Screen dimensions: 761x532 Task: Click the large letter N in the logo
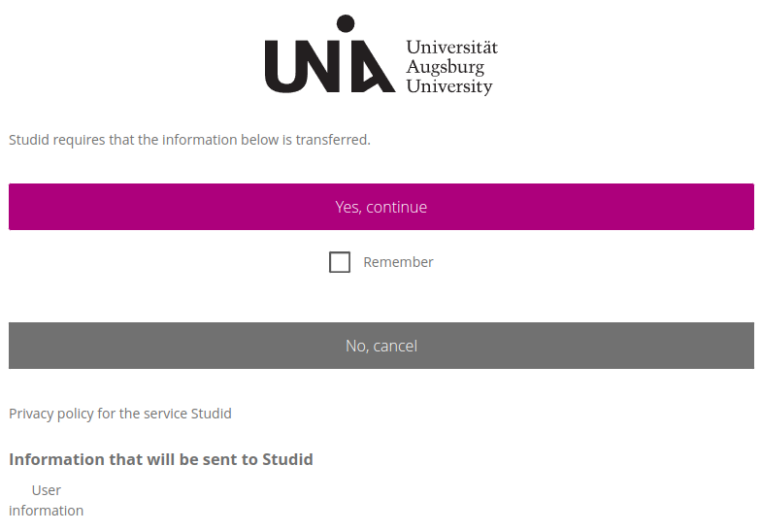[320, 66]
